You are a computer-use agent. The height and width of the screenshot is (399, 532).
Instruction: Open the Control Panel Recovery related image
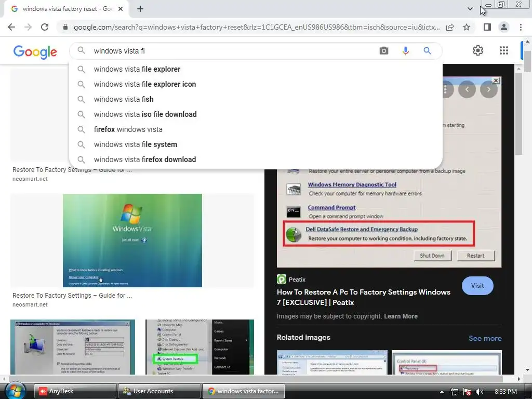[x=446, y=362]
